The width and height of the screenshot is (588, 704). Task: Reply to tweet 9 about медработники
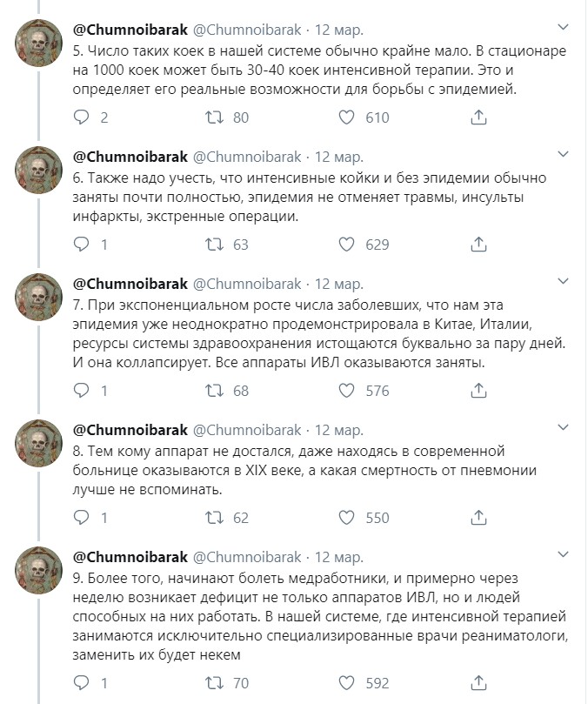(x=81, y=683)
